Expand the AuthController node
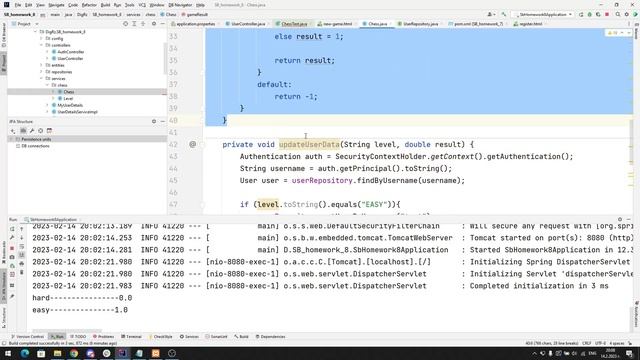This screenshot has width=640, height=360. (47, 52)
